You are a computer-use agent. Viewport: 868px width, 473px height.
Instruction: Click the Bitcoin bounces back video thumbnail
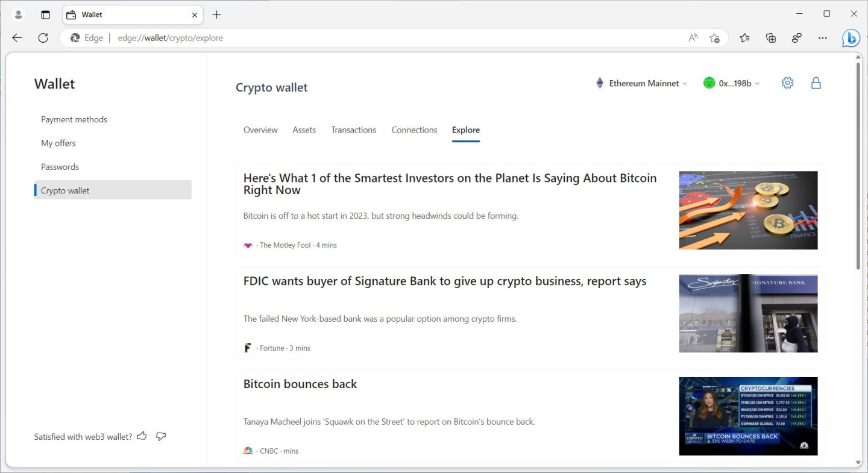[x=748, y=416]
